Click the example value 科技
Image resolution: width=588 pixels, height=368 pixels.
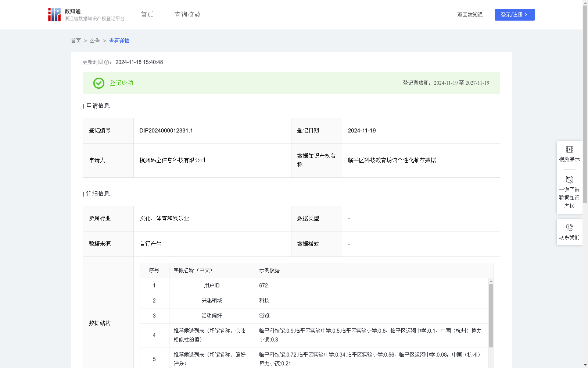(264, 301)
